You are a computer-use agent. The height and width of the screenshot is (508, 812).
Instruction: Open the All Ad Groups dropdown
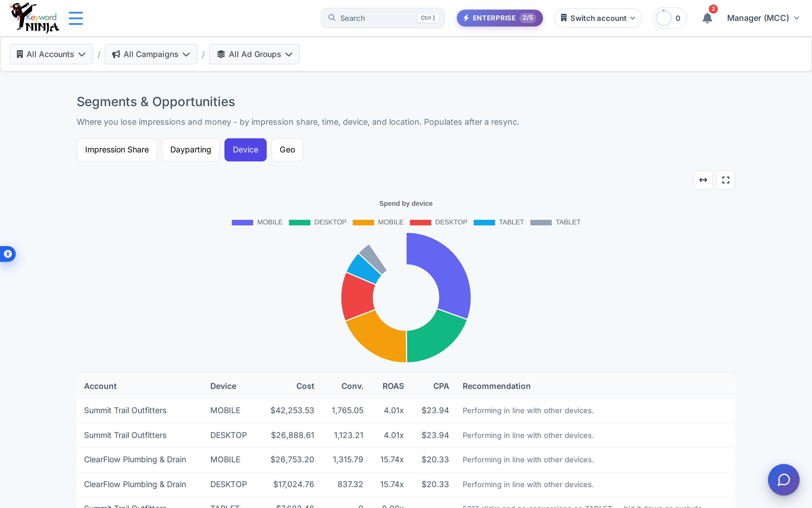click(x=254, y=54)
